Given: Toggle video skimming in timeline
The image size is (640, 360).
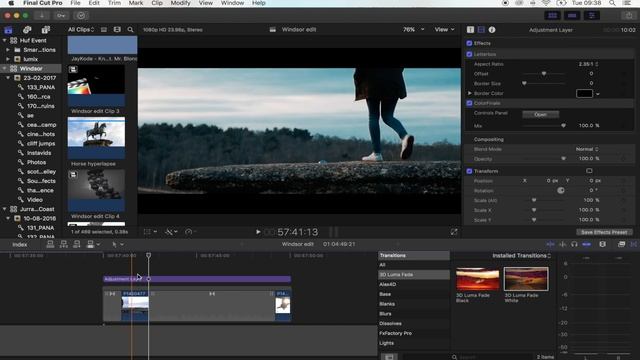Looking at the screenshot, I should [x=550, y=244].
